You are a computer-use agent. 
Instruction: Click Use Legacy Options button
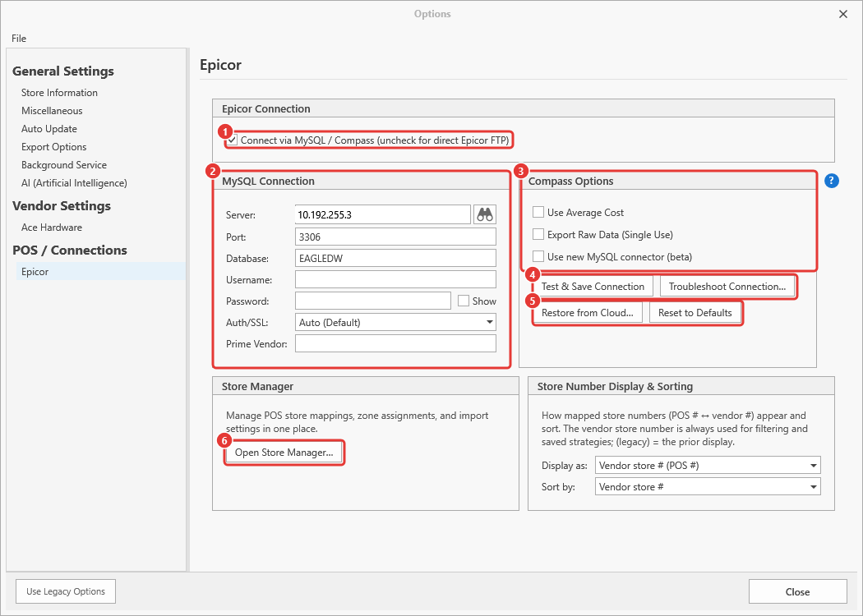pos(66,591)
